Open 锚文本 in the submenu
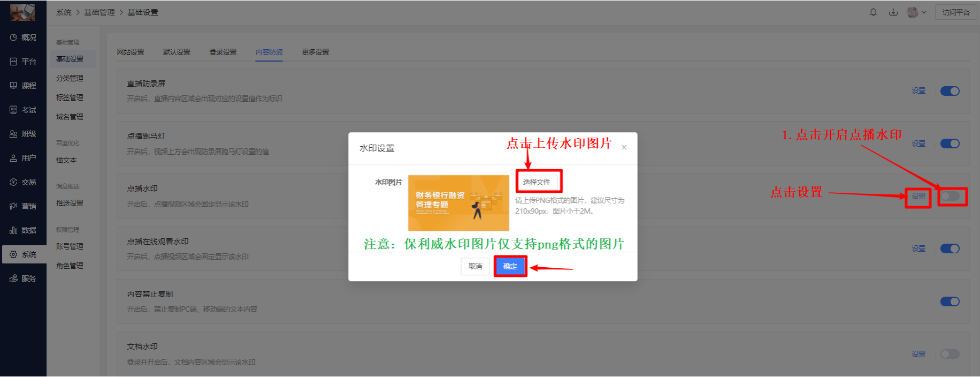The height and width of the screenshot is (377, 980). pyautogui.click(x=66, y=160)
